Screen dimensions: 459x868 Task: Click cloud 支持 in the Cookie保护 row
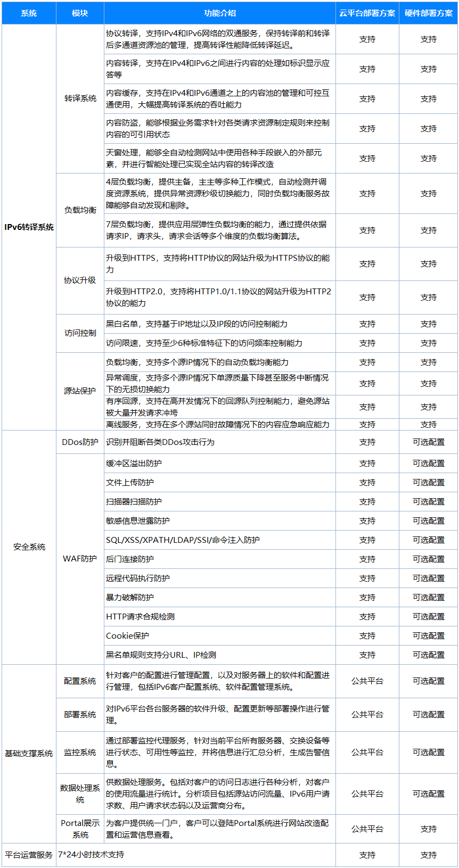pyautogui.click(x=367, y=636)
